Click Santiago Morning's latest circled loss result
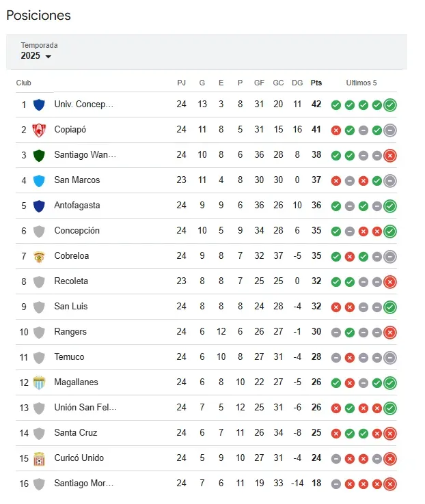 click(390, 484)
